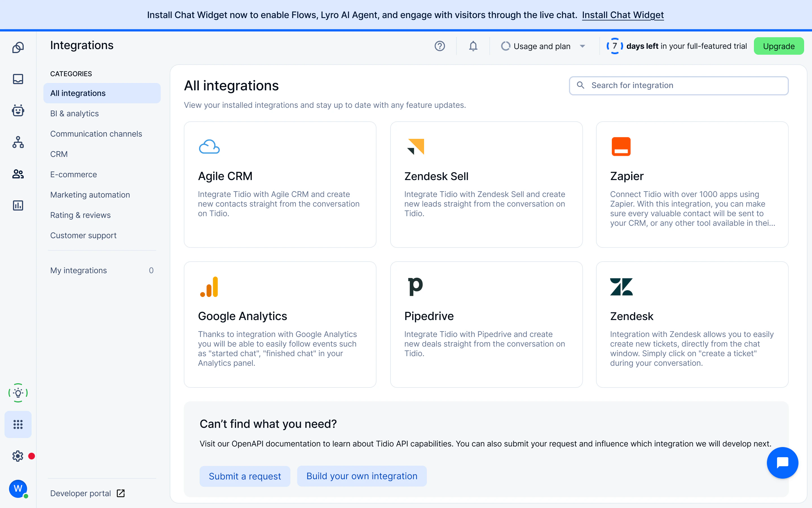Image resolution: width=812 pixels, height=508 pixels.
Task: Open the notifications bell
Action: click(473, 46)
